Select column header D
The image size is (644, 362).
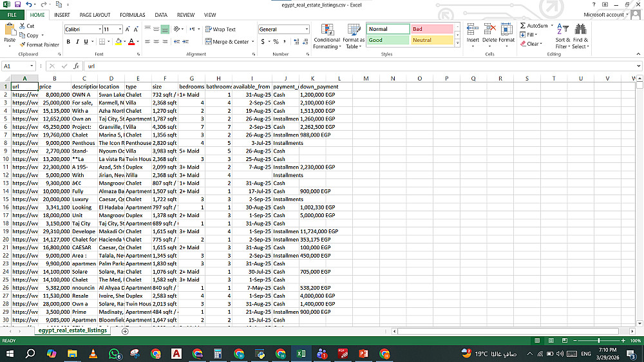tap(111, 79)
